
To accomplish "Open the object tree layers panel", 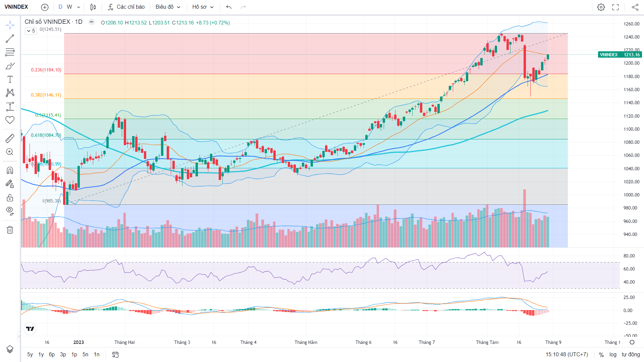I will tap(10, 349).
